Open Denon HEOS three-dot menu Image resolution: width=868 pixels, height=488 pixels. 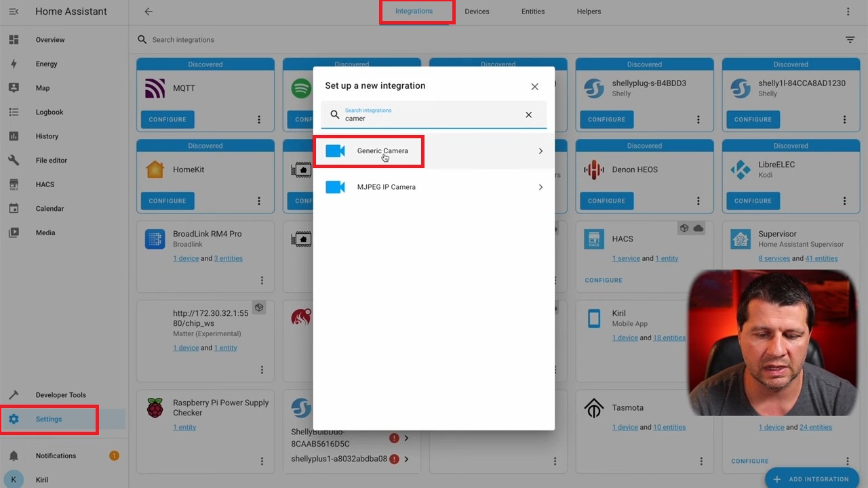tap(698, 201)
